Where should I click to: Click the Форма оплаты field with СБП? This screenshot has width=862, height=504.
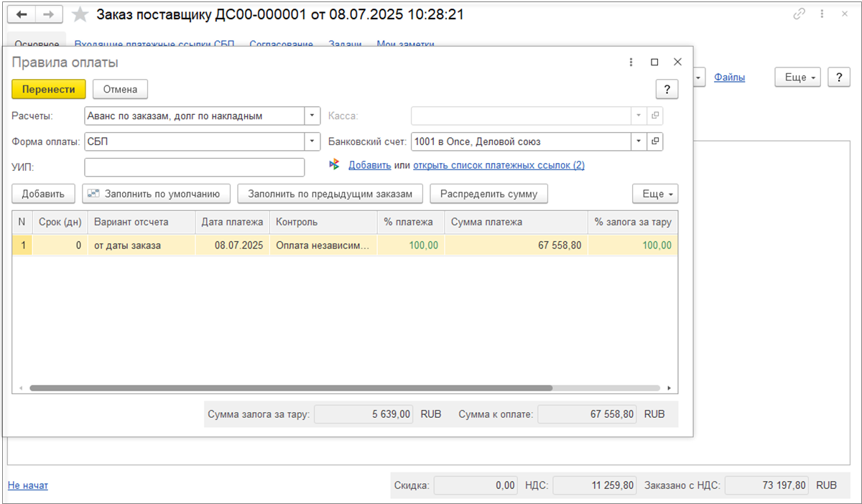coord(195,141)
